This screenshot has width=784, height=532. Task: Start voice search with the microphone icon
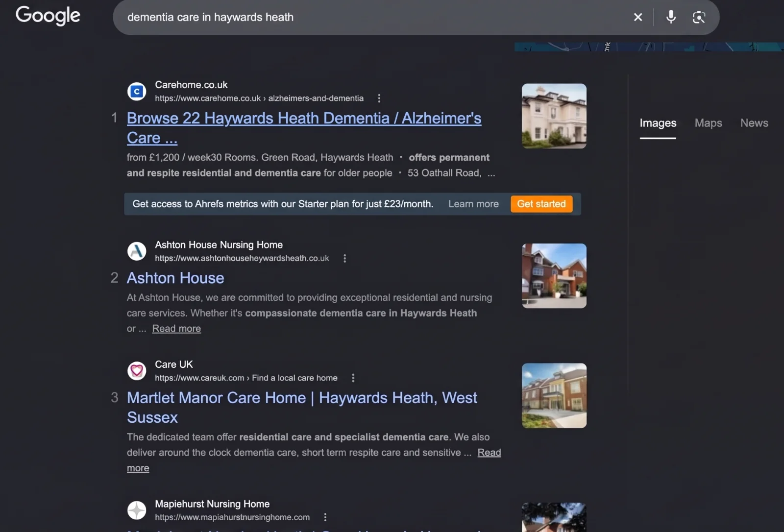pos(671,17)
